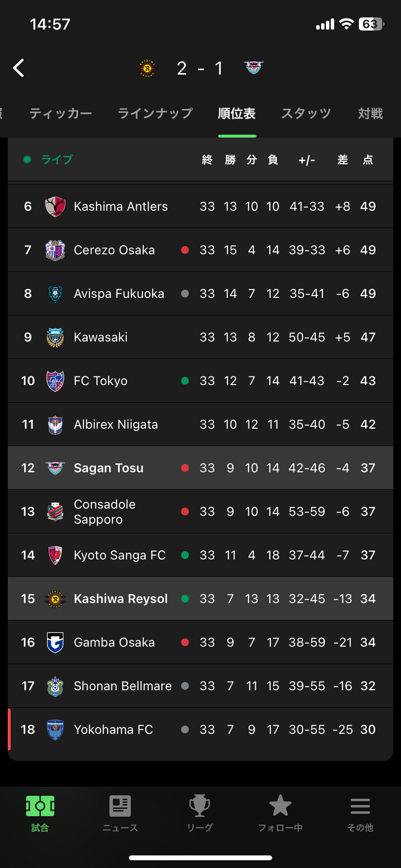The height and width of the screenshot is (868, 401).
Task: Open the Cerezo Osaka row
Action: (200, 250)
